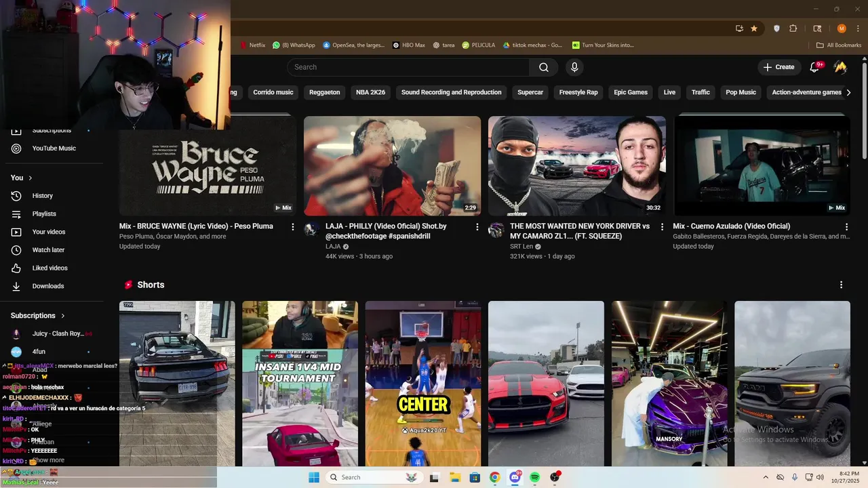Open Microsoft Store from the taskbar
Image resolution: width=868 pixels, height=488 pixels.
tap(475, 477)
